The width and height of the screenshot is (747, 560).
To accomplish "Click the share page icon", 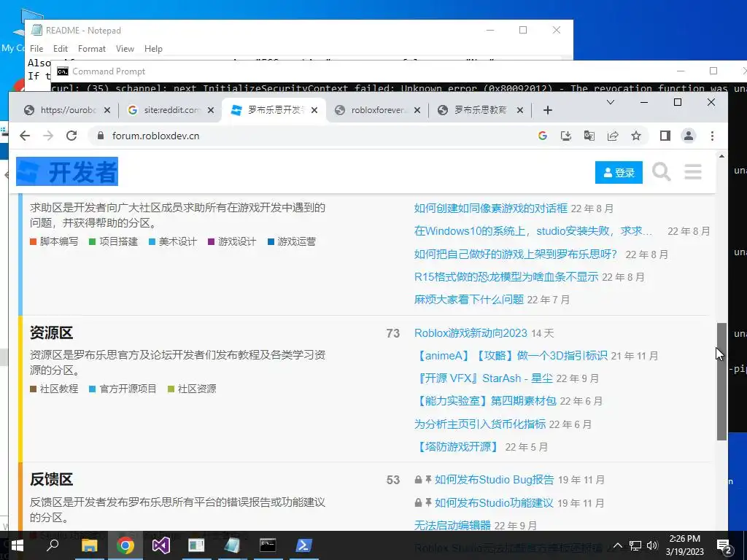I will tap(613, 136).
